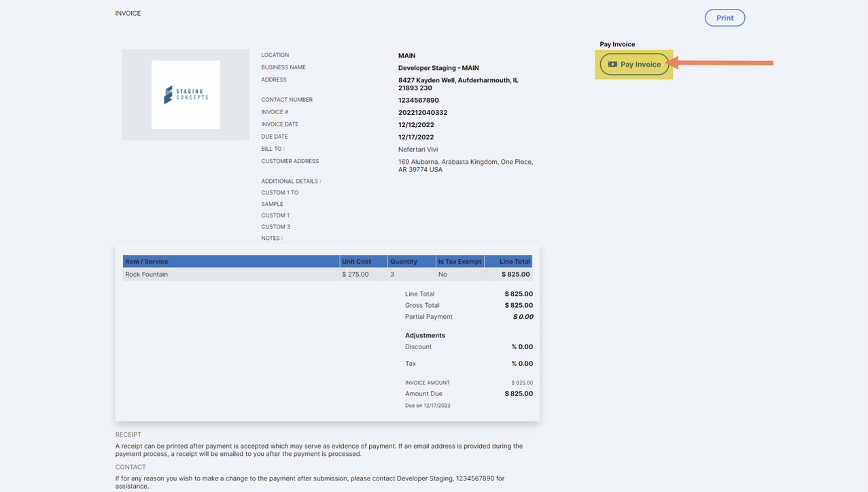
Task: Click the Item / Service column header
Action: coord(147,262)
